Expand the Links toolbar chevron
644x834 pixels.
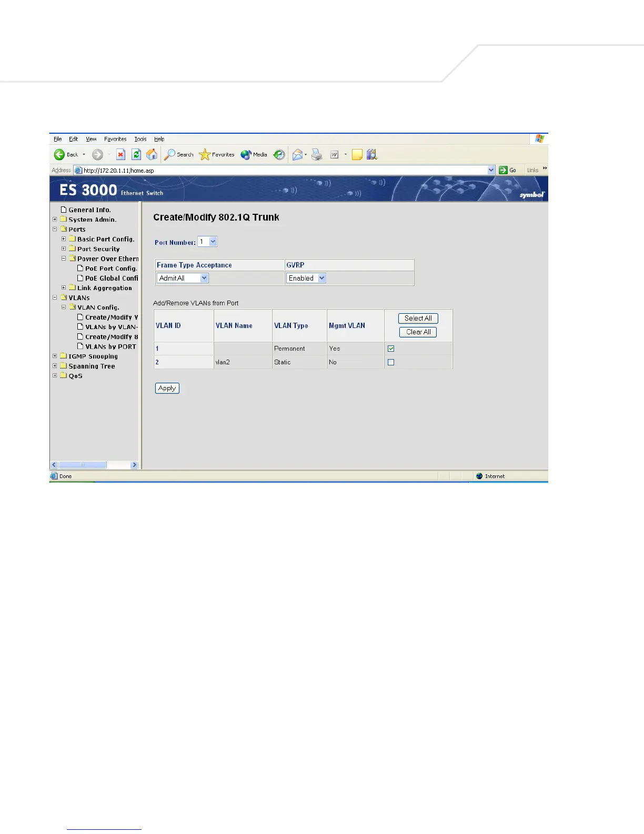[545, 168]
